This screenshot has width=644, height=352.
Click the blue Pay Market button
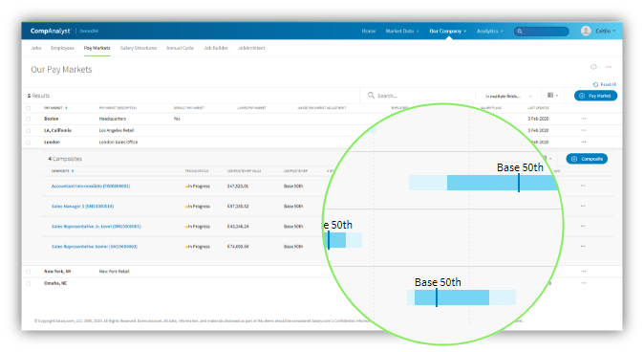click(595, 96)
